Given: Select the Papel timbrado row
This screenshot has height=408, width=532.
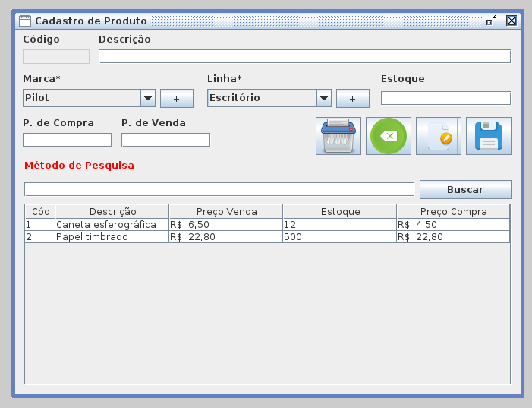Looking at the screenshot, I should [267, 237].
